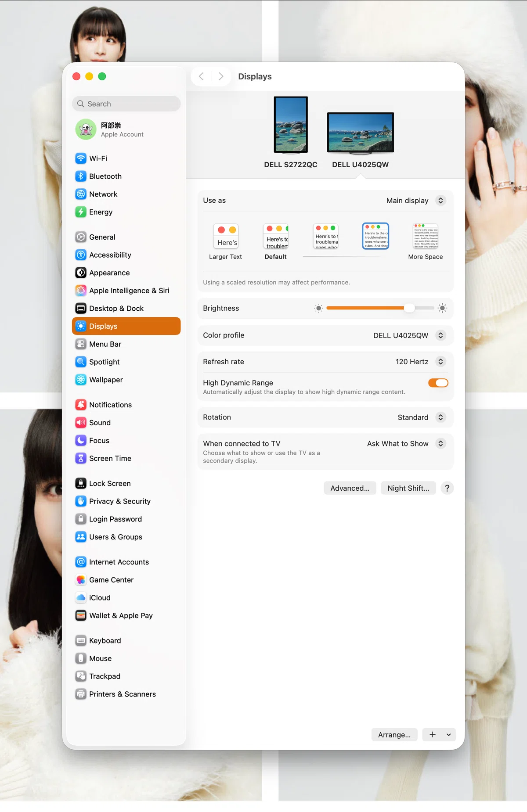Click the Advanced... button
Image resolution: width=527 pixels, height=812 pixels.
[x=350, y=488]
